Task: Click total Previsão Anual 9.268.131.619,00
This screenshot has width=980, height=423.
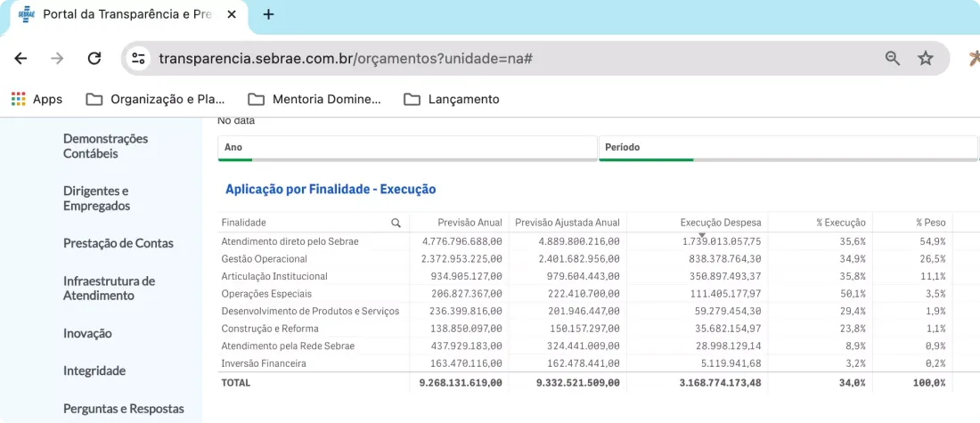Action: click(461, 383)
